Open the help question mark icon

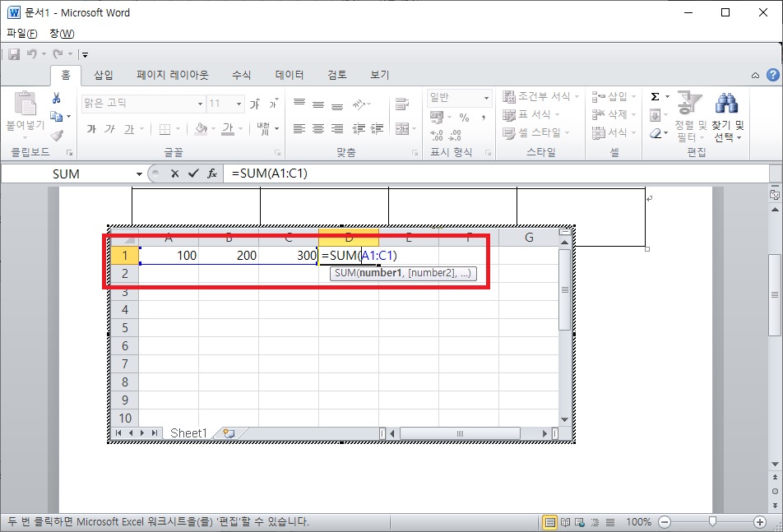tap(773, 75)
